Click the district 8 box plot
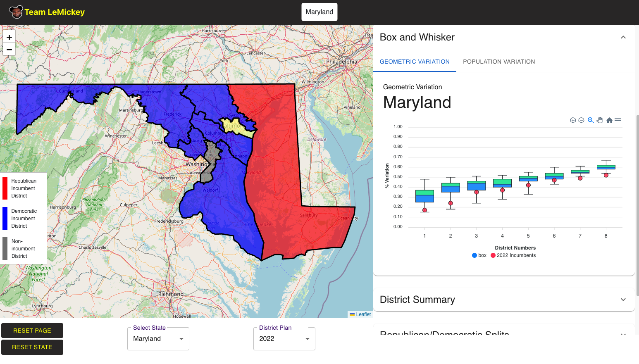The height and width of the screenshot is (364, 639). (x=606, y=167)
